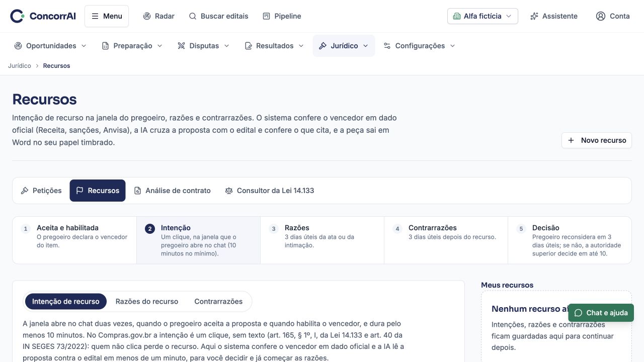Click the plus icon on Novo recurso
The width and height of the screenshot is (644, 362).
[571, 140]
